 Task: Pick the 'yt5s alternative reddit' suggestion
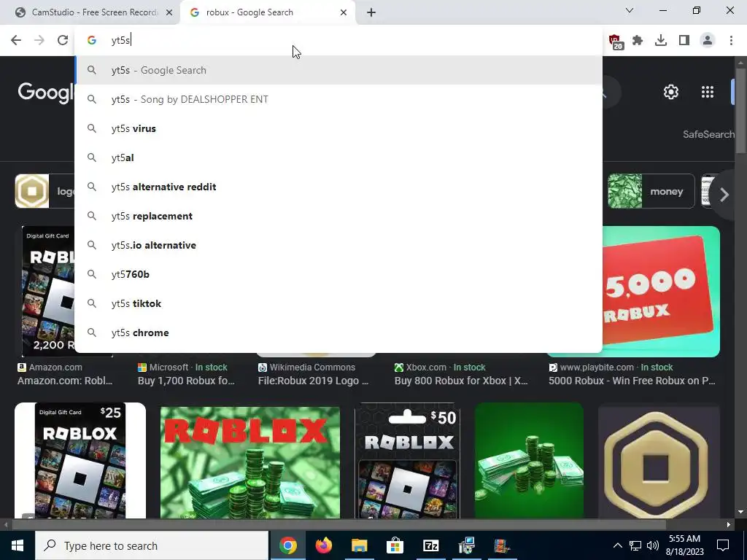tap(338, 187)
